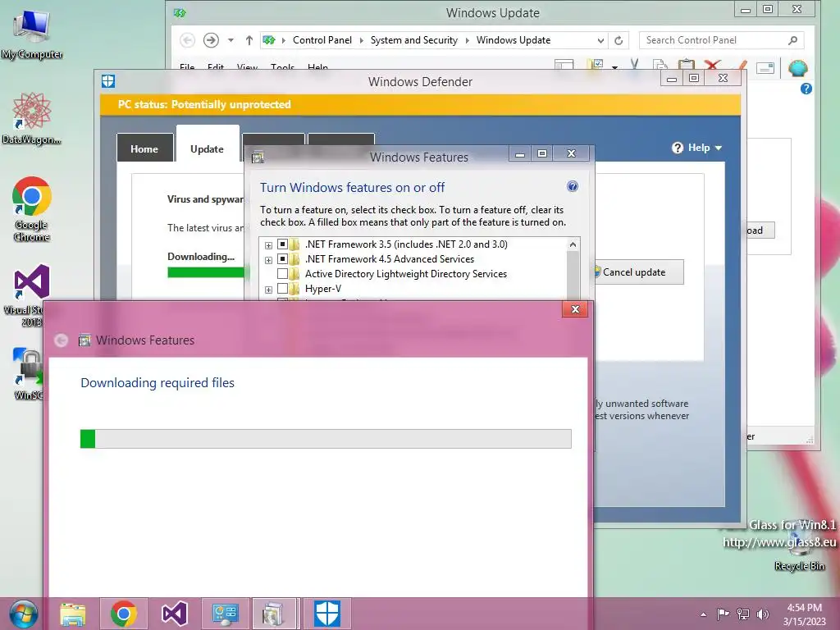
Task: Open recent locations dropdown in Windows Update
Action: (231, 40)
